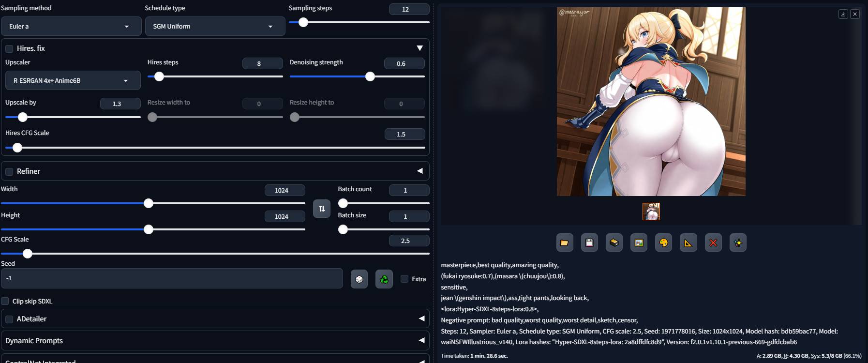
Task: Click the Height value field
Action: (285, 216)
